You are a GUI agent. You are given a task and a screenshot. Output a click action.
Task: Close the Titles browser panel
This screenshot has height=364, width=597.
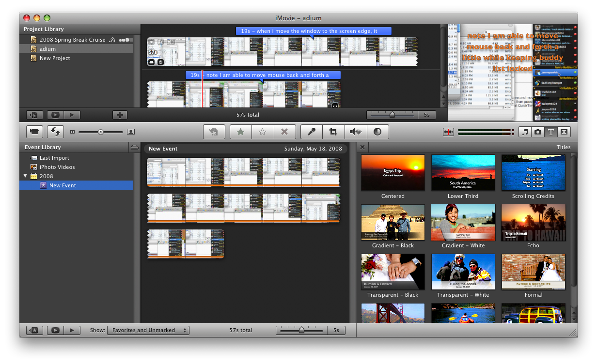362,147
